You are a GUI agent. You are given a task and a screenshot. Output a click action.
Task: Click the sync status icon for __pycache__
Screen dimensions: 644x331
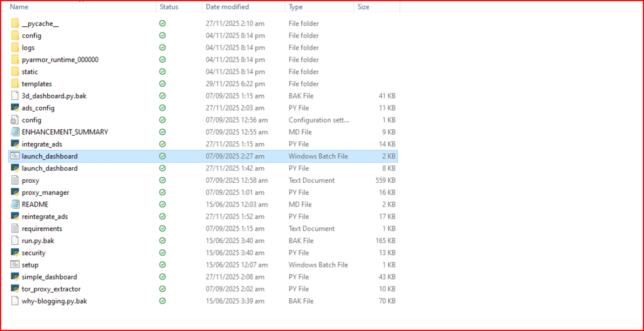[163, 23]
